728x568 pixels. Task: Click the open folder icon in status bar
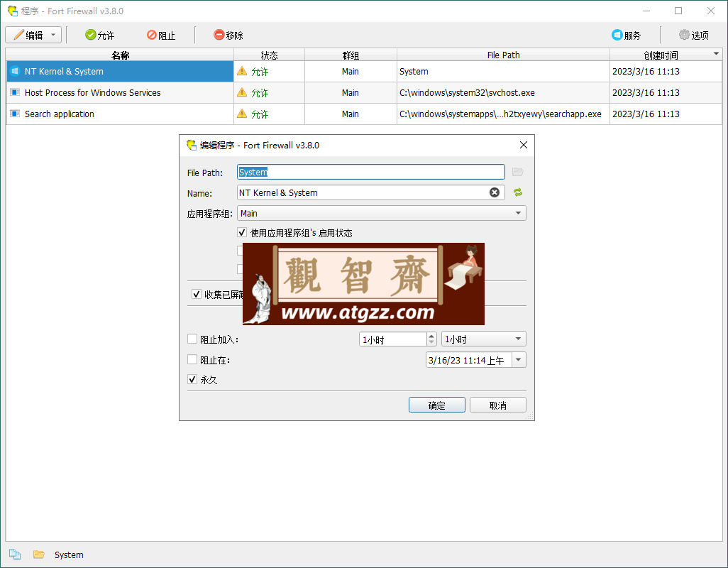click(x=38, y=554)
